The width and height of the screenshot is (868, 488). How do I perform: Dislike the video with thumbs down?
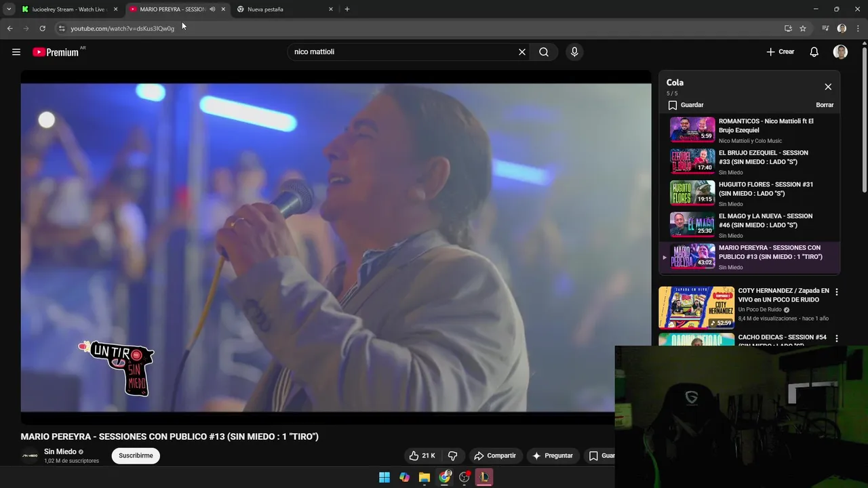453,455
